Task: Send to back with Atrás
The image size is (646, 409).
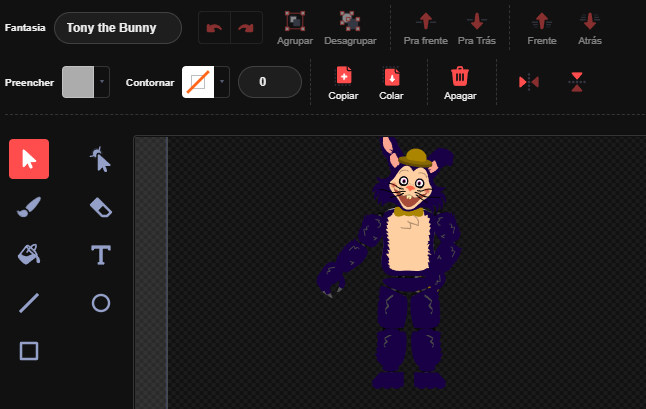Action: 590,28
